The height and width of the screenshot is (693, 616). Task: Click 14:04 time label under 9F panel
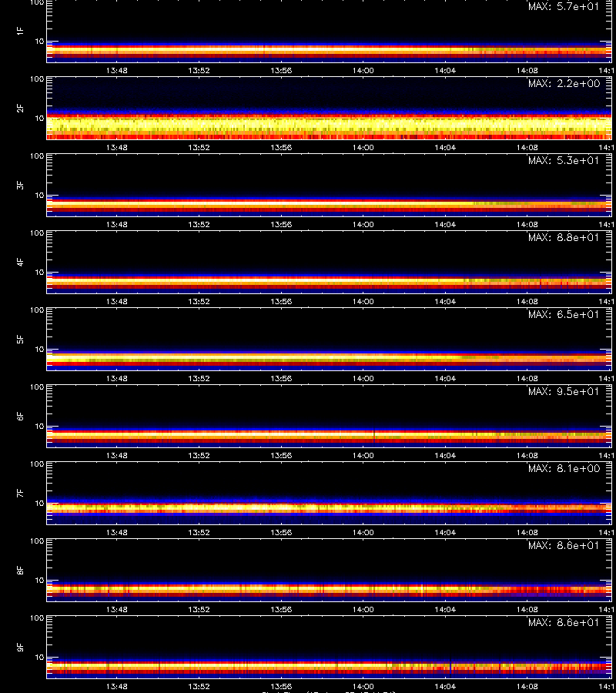click(445, 686)
